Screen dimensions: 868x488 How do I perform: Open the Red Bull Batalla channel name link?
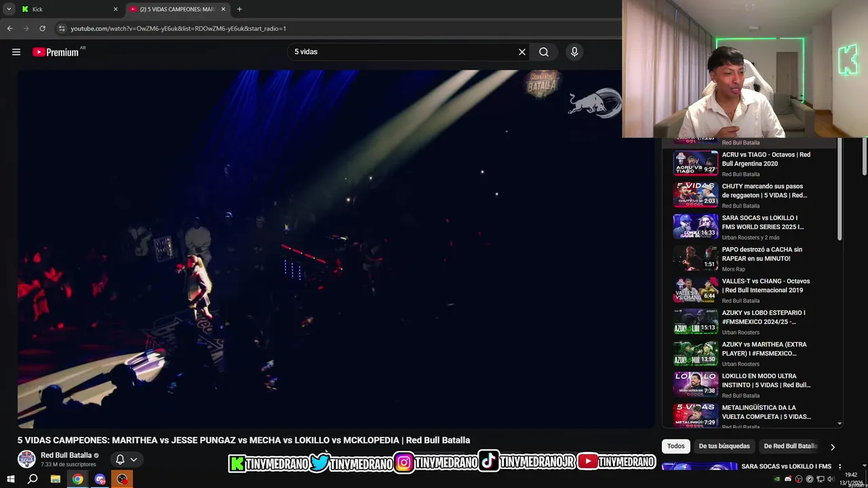click(66, 455)
